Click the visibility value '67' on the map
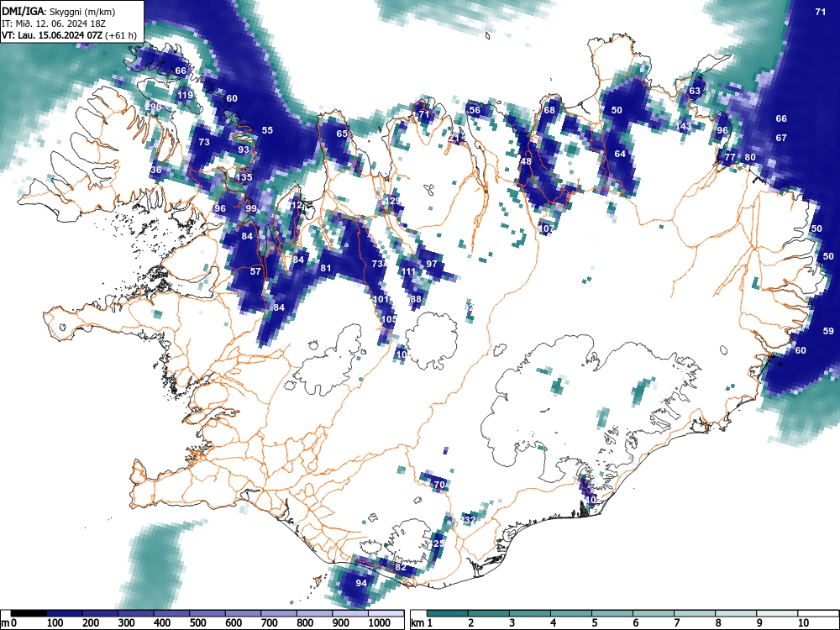 [x=781, y=138]
